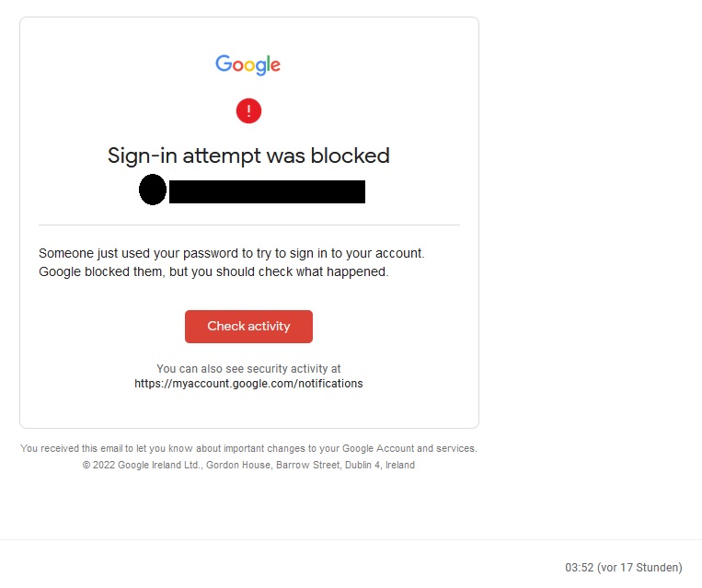Image resolution: width=702 pixels, height=588 pixels.
Task: Click the red exclamation alert icon
Action: point(248,110)
